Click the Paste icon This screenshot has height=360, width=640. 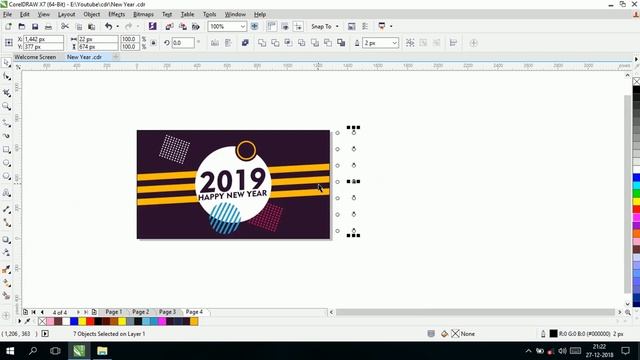click(x=91, y=27)
